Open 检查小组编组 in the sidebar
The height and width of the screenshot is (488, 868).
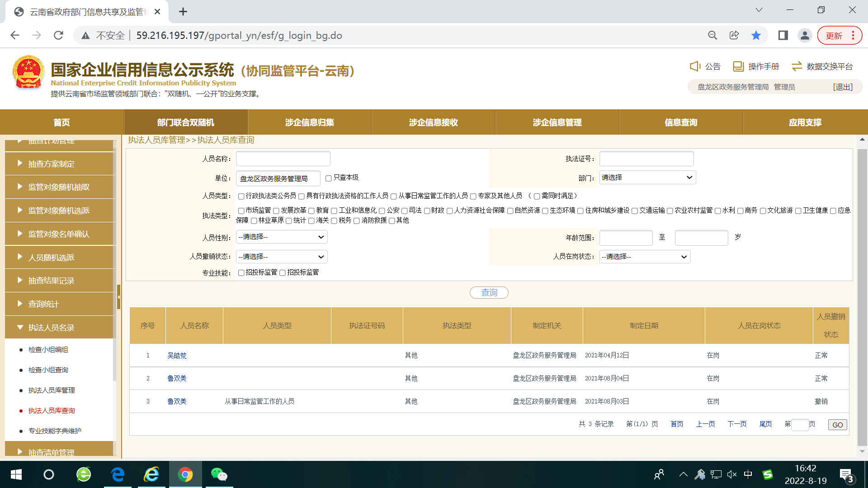(48, 349)
